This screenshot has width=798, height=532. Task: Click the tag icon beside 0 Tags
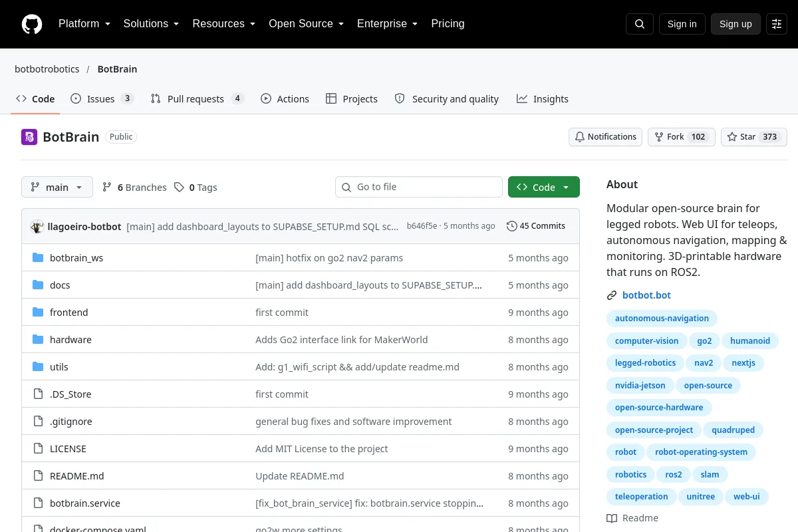tap(179, 188)
